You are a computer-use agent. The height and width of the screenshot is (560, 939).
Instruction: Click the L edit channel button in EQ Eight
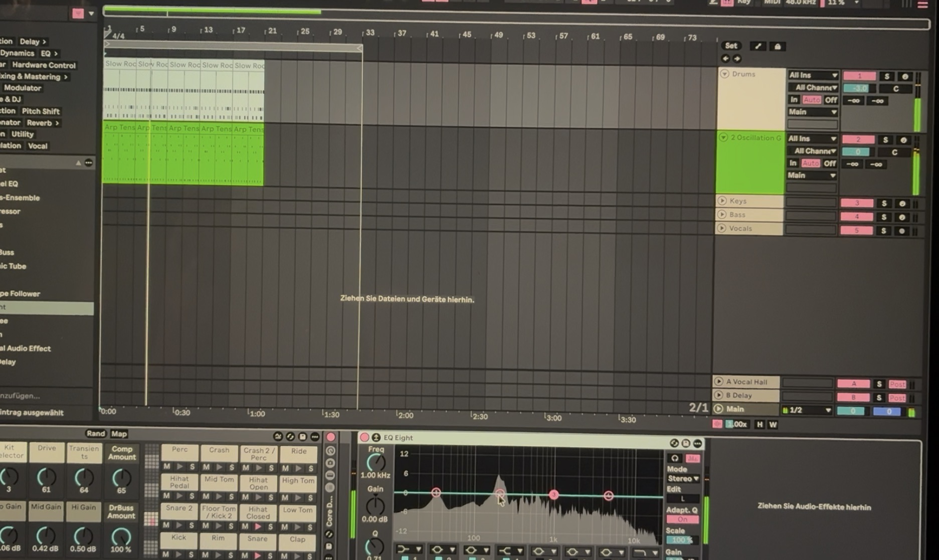tap(683, 498)
